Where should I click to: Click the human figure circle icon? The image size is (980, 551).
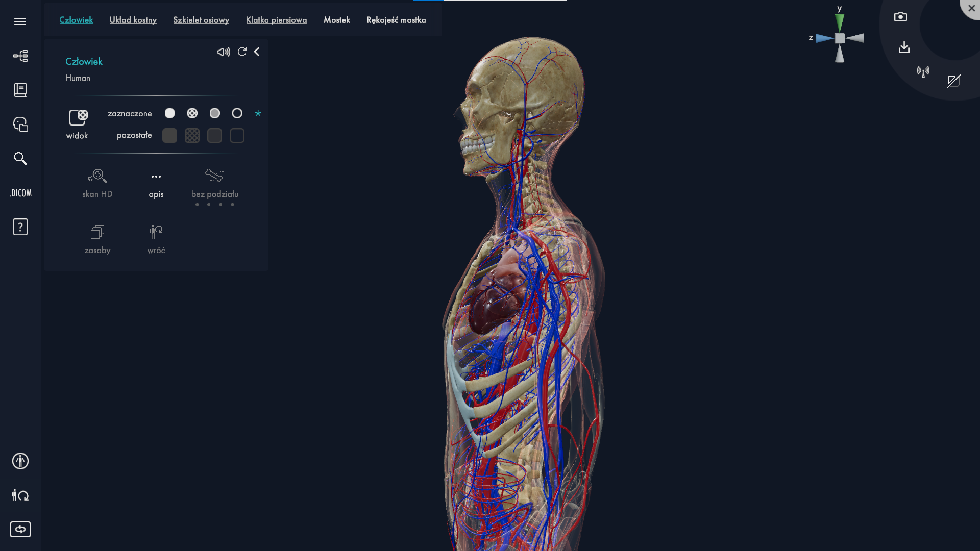pos(20,461)
